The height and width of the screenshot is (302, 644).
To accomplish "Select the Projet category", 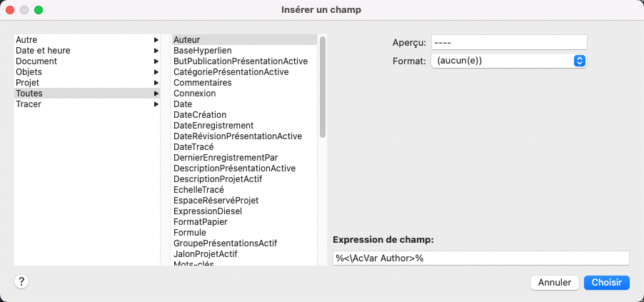I will tap(28, 83).
